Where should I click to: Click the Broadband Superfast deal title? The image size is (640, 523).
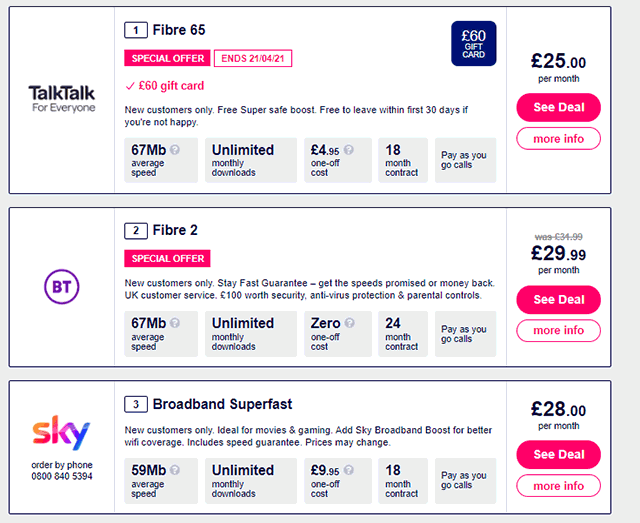coord(222,404)
